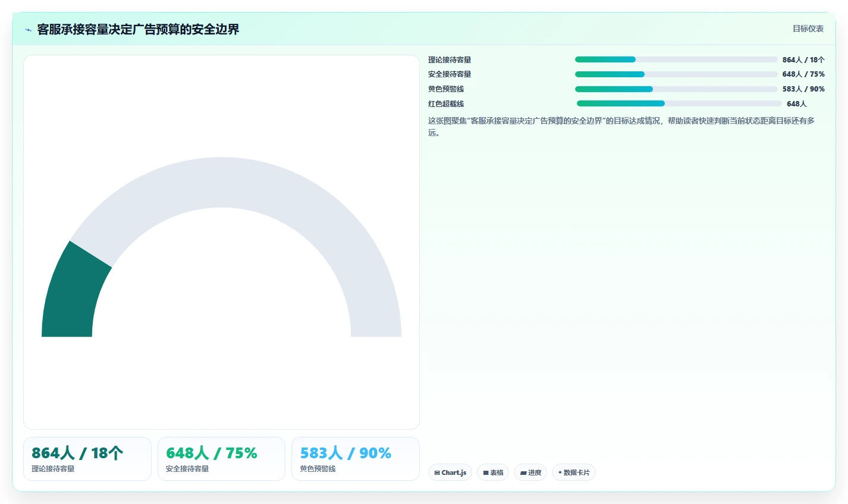
Task: Click the 数据卡片 tag chip
Action: [574, 472]
